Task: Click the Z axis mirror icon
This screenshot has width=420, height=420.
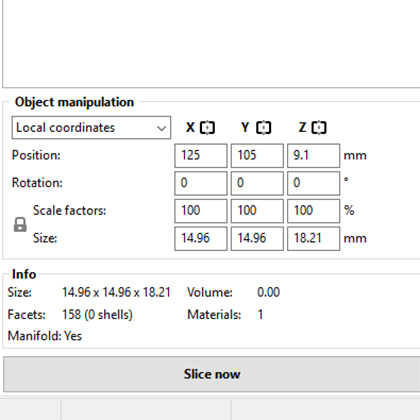Action: 319,128
